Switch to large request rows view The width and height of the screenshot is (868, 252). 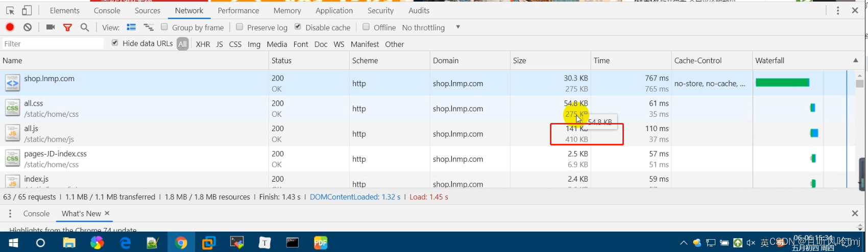point(131,27)
